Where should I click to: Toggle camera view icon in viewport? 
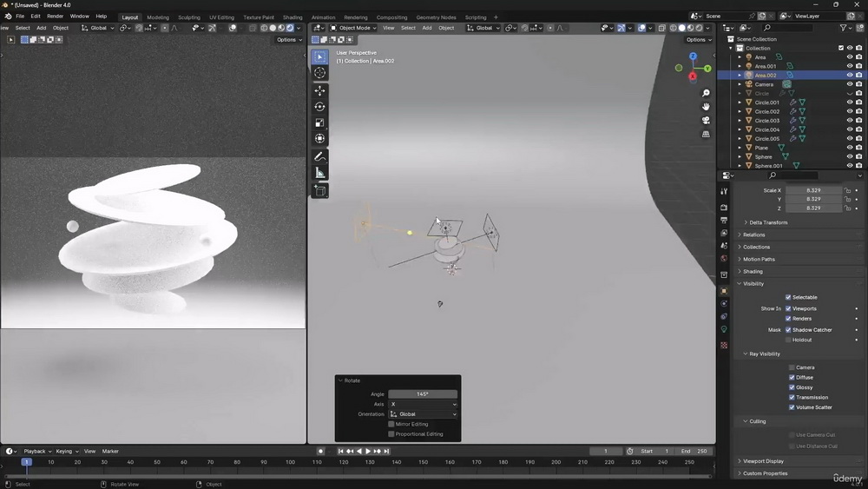[x=706, y=120]
